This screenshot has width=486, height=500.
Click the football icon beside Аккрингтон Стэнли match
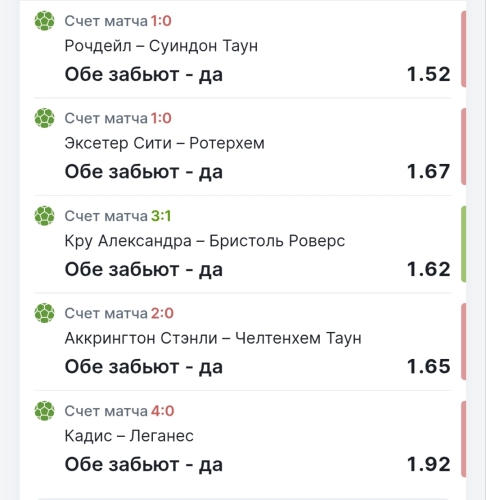[44, 313]
